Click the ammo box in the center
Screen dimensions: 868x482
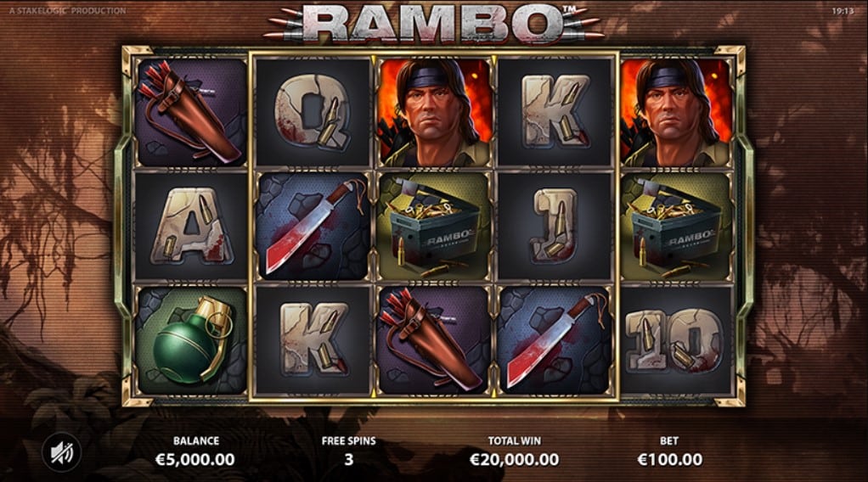(x=434, y=227)
